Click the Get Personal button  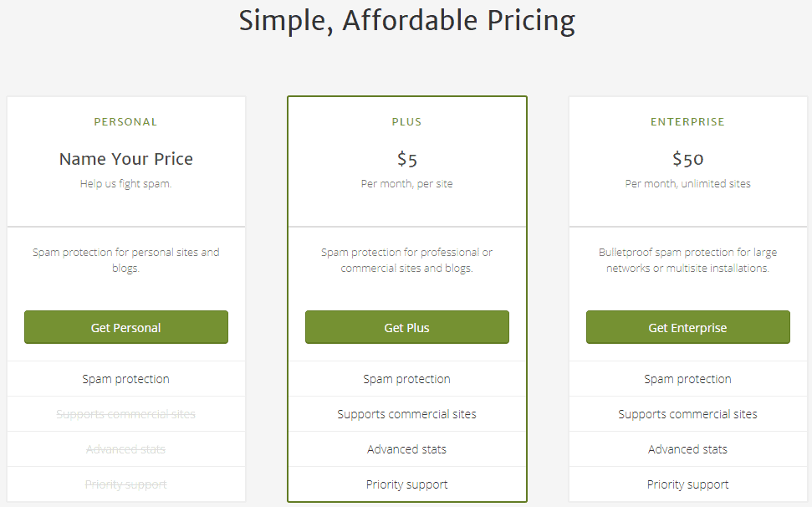pyautogui.click(x=126, y=327)
